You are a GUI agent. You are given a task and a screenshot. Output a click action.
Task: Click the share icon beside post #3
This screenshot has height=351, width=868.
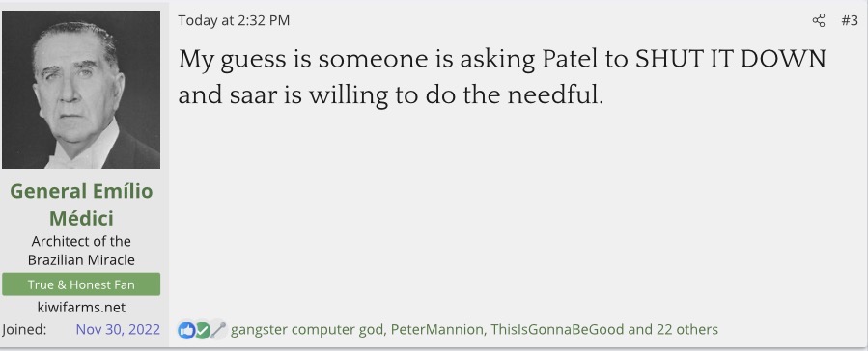tap(819, 21)
